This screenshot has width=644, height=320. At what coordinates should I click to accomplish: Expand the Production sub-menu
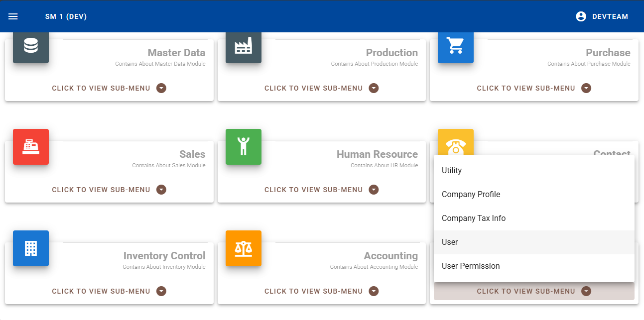[321, 88]
